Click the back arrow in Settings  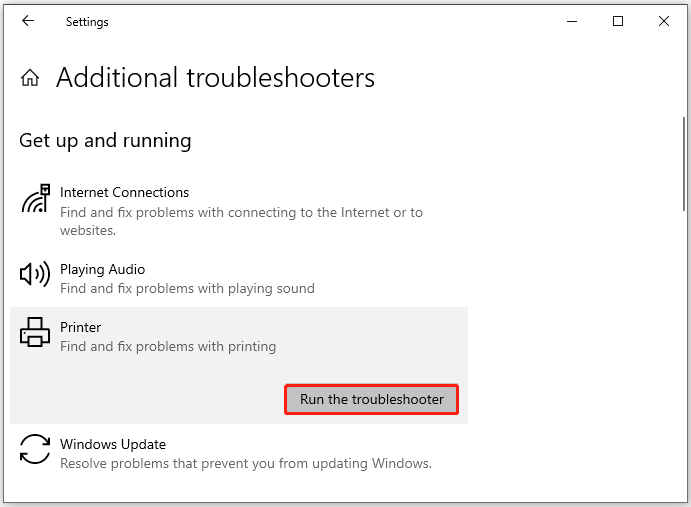point(28,21)
